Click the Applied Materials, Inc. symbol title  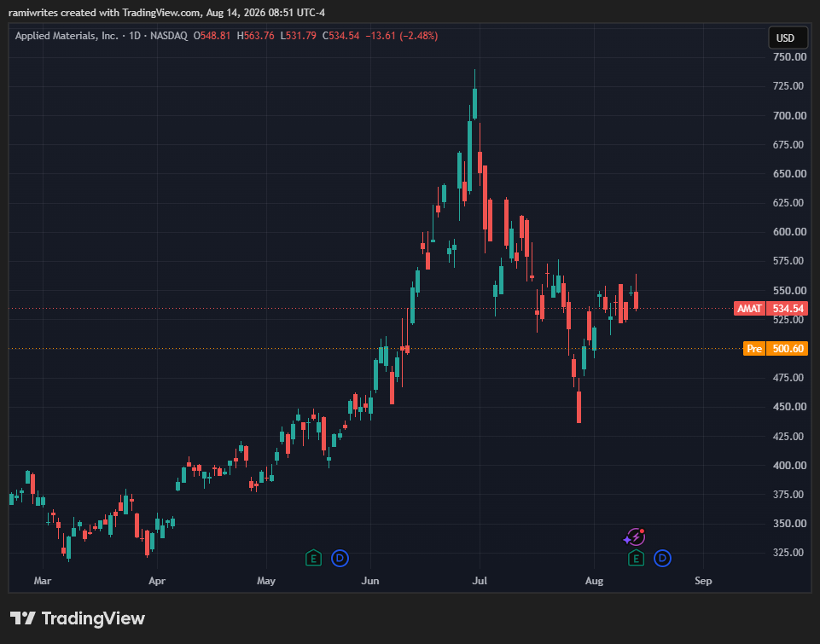[67, 36]
